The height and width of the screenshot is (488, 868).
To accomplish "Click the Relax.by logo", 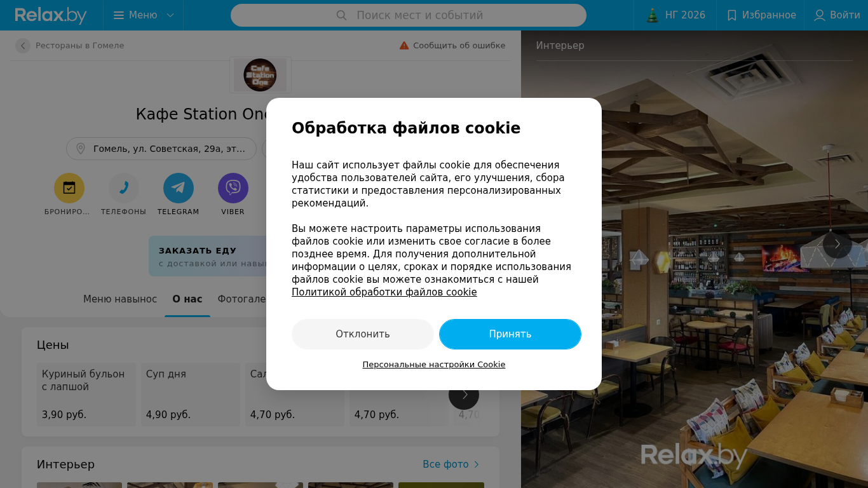I will [x=51, y=15].
